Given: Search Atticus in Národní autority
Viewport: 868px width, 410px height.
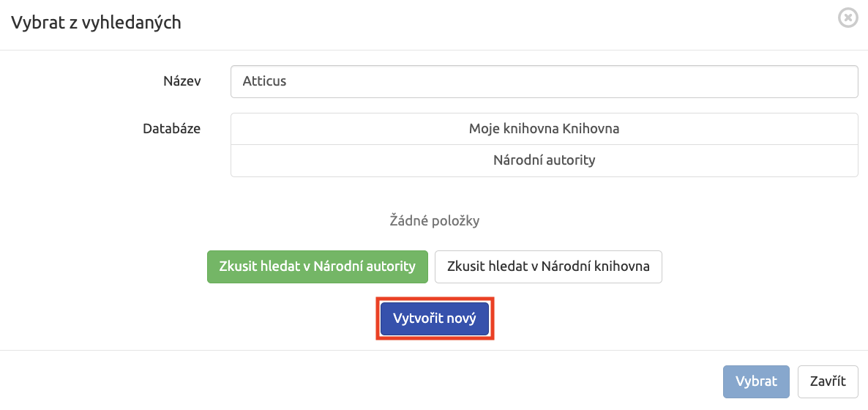Looking at the screenshot, I should 317,266.
